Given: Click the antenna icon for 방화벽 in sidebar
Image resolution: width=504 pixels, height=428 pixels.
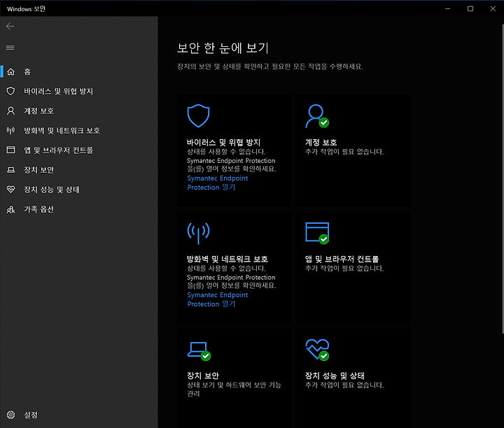Looking at the screenshot, I should click(x=11, y=130).
